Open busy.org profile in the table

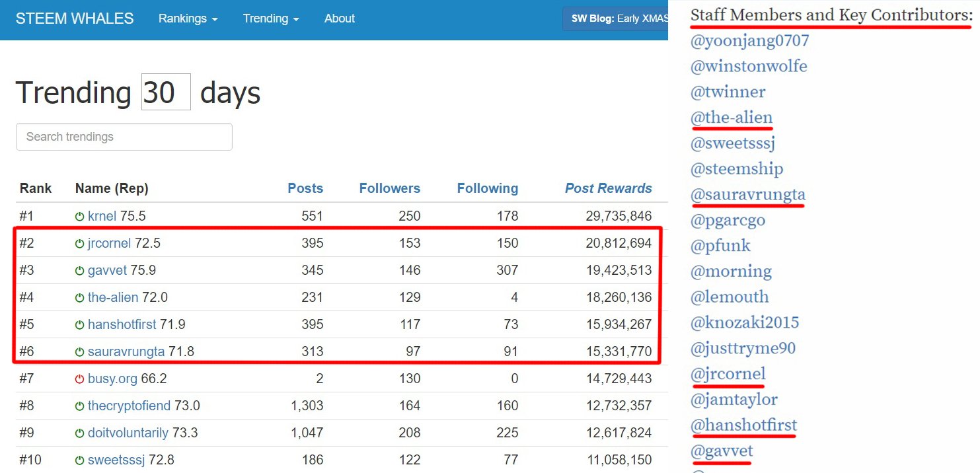pyautogui.click(x=113, y=379)
